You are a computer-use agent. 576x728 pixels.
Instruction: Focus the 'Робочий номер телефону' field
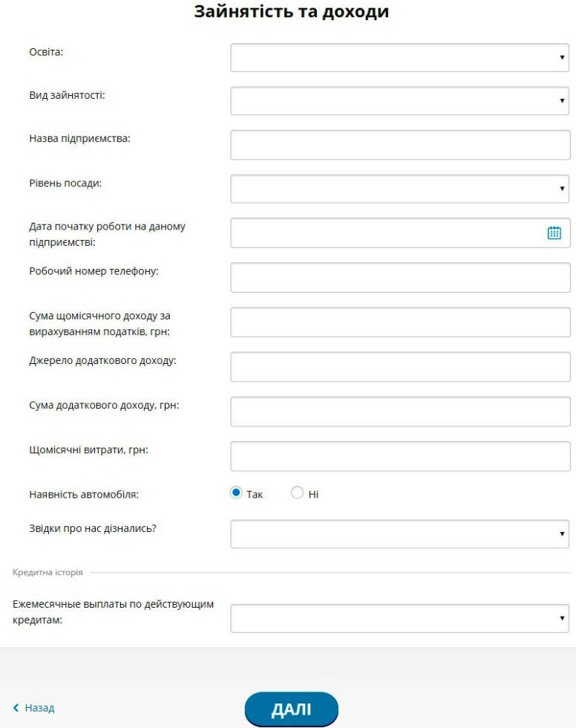(399, 277)
